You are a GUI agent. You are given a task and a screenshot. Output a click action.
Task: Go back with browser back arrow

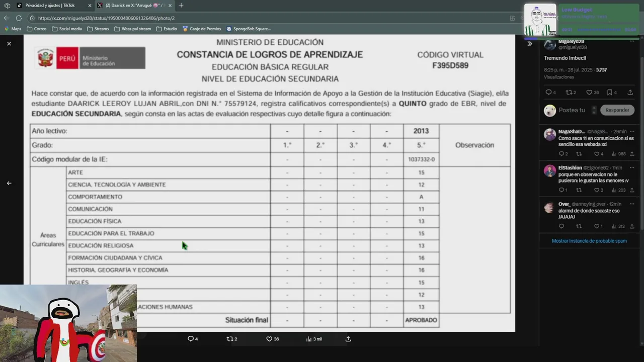pyautogui.click(x=7, y=18)
